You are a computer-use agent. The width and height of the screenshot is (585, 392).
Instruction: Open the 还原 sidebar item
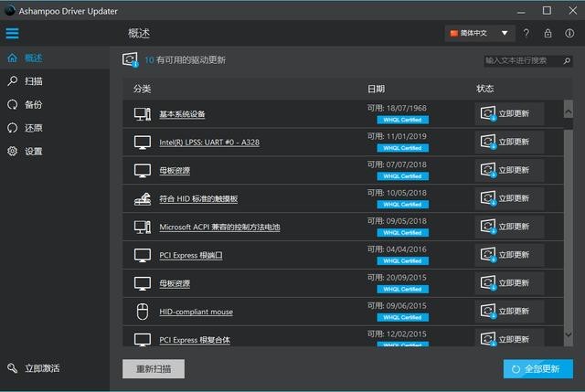point(55,128)
